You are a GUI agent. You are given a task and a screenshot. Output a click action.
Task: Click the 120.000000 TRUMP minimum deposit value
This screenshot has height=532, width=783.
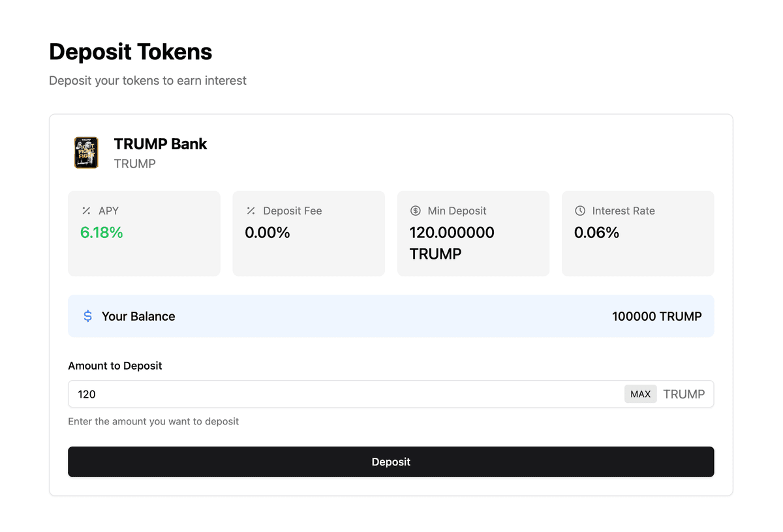452,243
